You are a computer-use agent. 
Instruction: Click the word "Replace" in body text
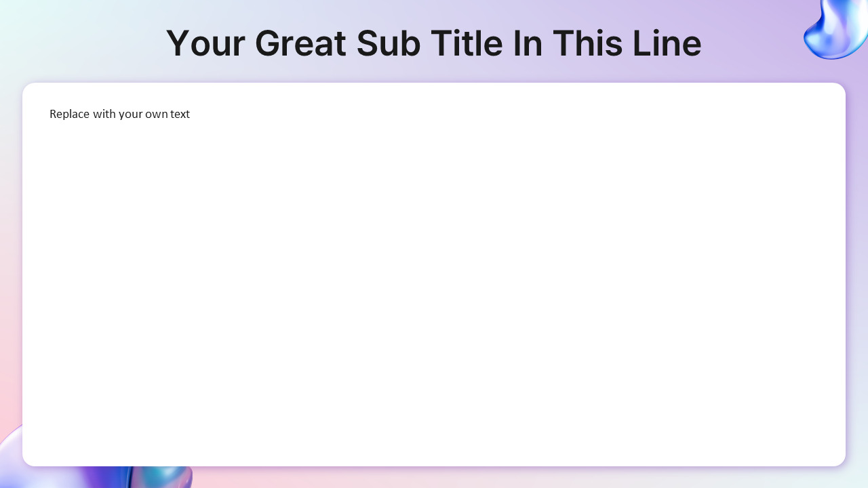pyautogui.click(x=70, y=114)
